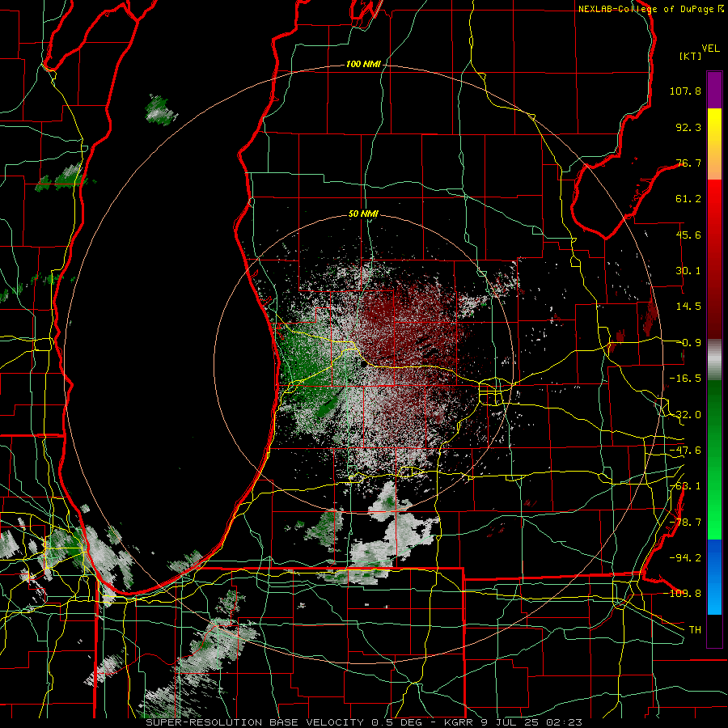This screenshot has width=728, height=728.
Task: Click the [KT] units label
Action: (x=691, y=56)
